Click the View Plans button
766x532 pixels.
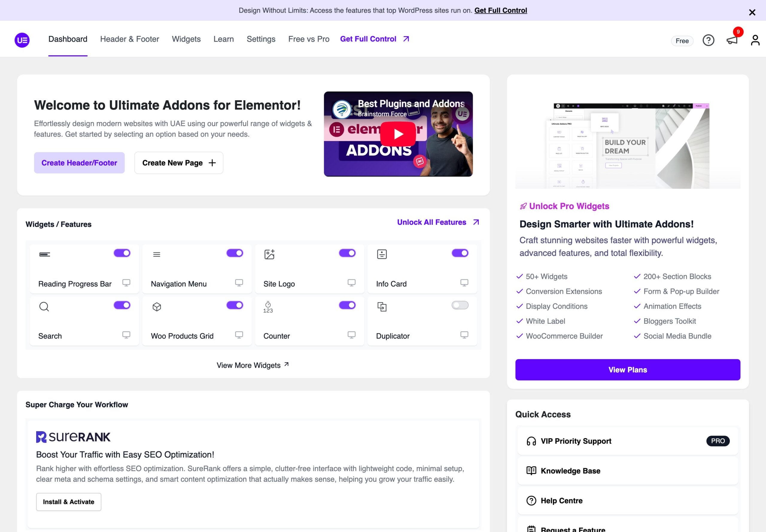pos(628,370)
